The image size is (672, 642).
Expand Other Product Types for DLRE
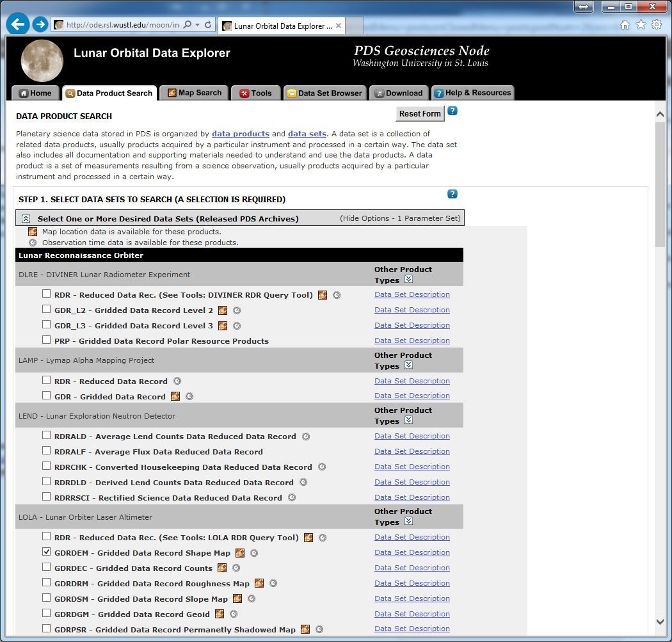coord(408,279)
